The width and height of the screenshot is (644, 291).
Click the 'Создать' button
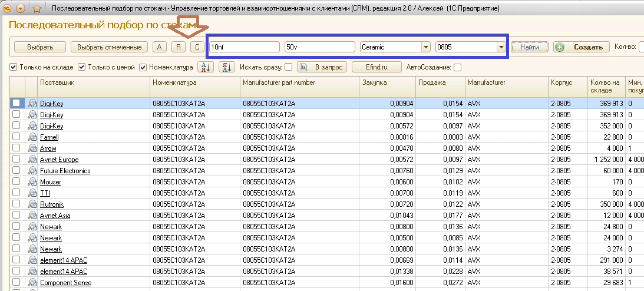tap(581, 47)
